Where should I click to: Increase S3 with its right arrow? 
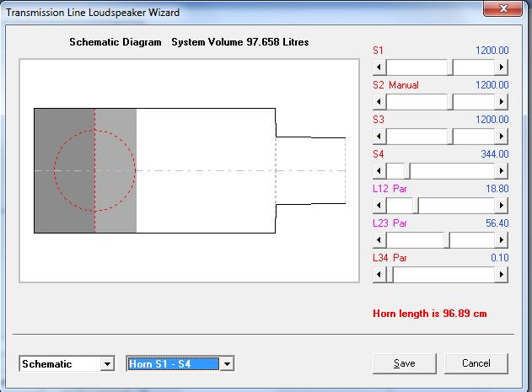[501, 137]
